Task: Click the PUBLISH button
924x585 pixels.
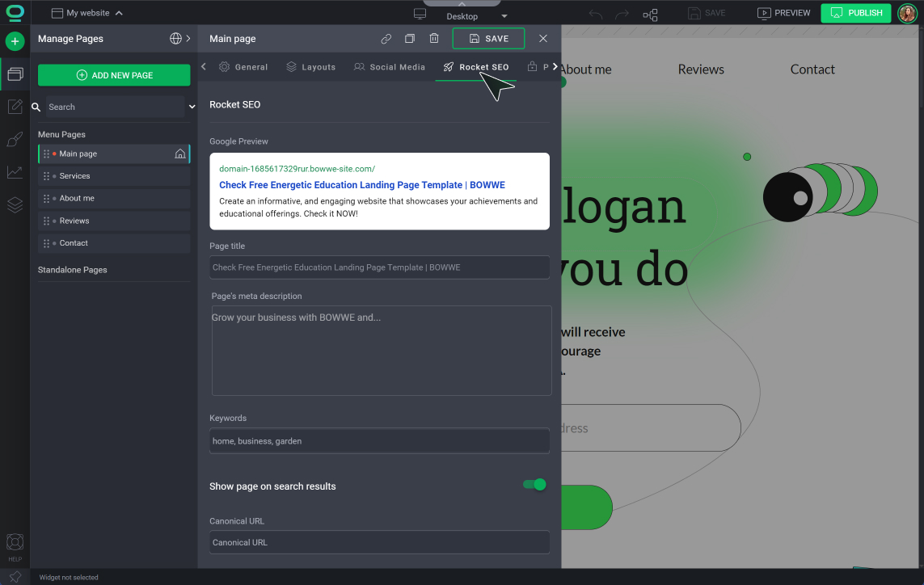Action: coord(855,13)
